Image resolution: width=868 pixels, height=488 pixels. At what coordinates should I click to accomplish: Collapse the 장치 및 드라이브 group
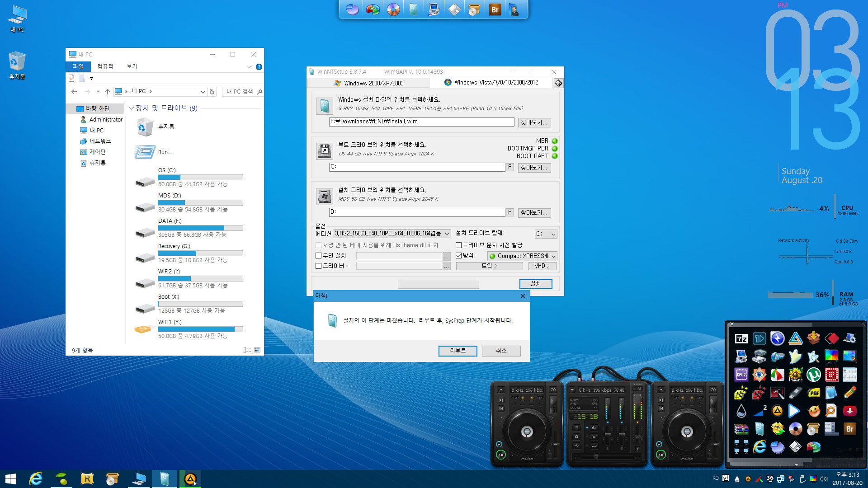tap(131, 108)
